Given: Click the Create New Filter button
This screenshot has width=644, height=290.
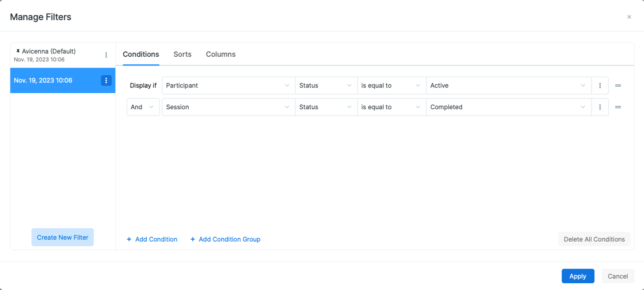Looking at the screenshot, I should pyautogui.click(x=62, y=237).
